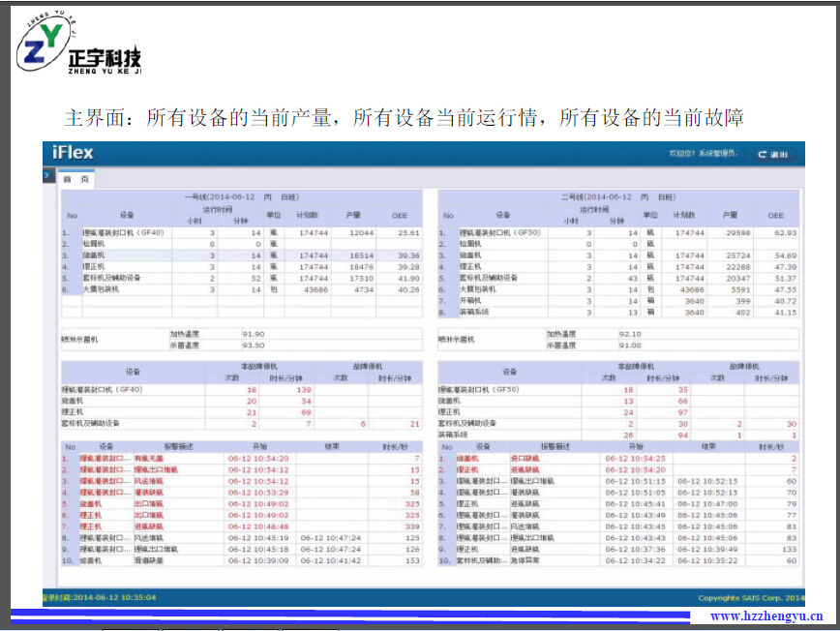
Task: Click alarm end time 06-12 10:39:49
Action: pyautogui.click(x=707, y=550)
